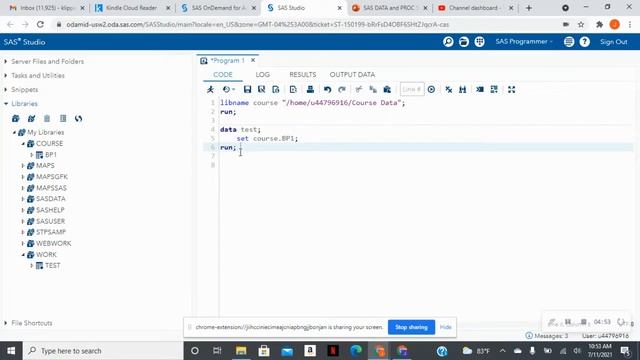Select the WEBWORK library

(x=53, y=243)
